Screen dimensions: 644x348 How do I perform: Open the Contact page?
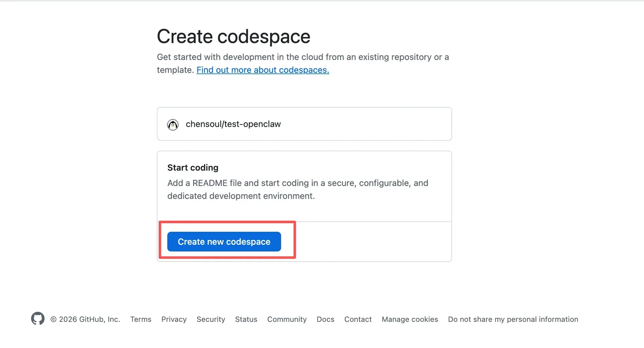tap(358, 319)
